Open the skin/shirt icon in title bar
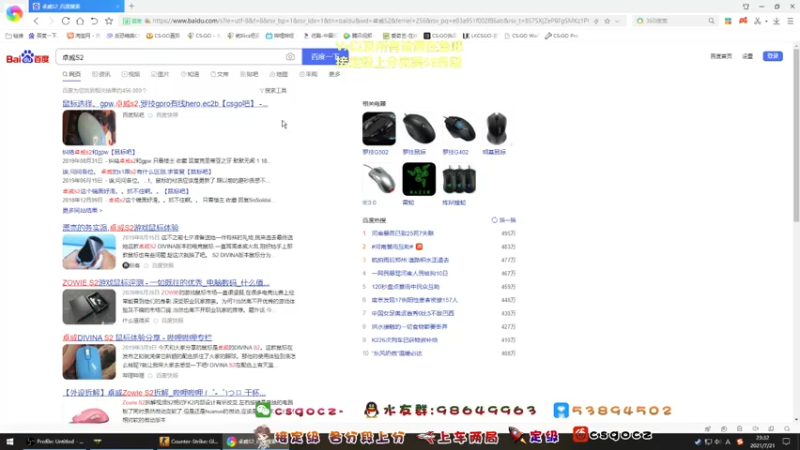Screen dimensions: 800x450 point(746,7)
